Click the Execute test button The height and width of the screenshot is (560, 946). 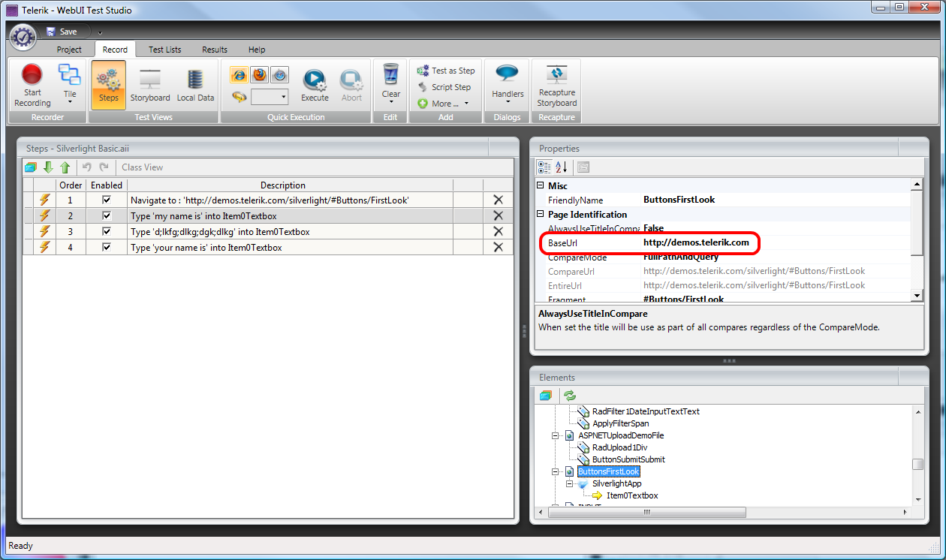(x=315, y=86)
